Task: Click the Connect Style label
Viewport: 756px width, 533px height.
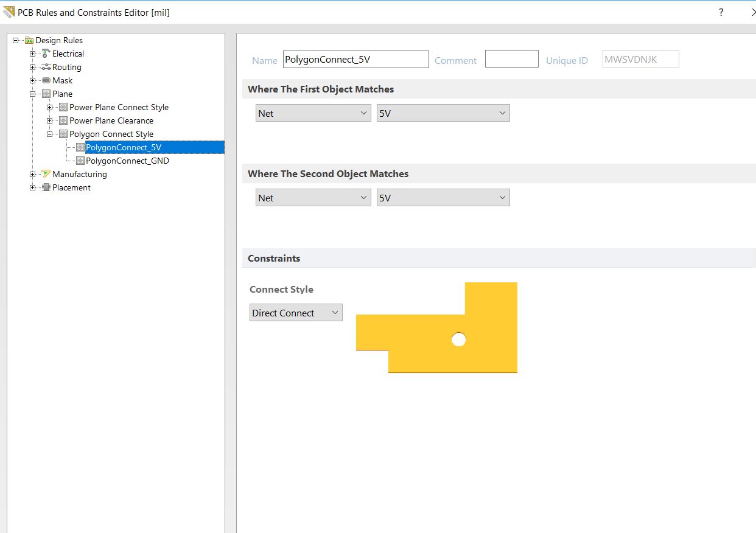Action: click(x=281, y=289)
